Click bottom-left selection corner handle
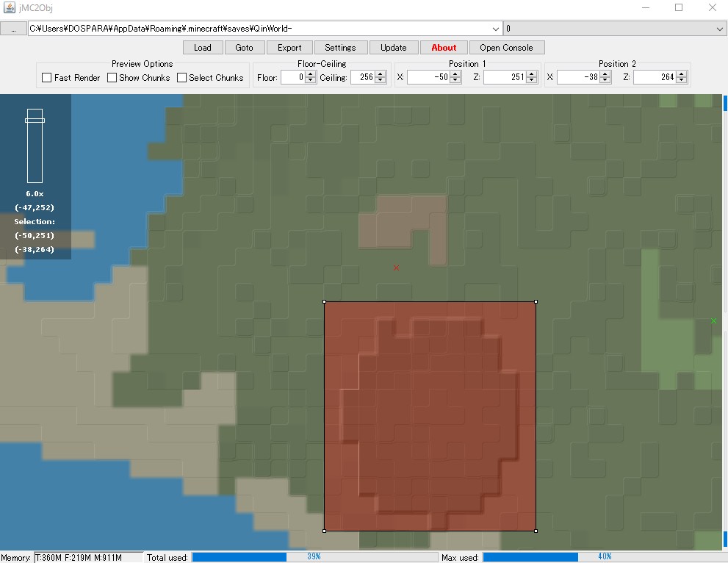728x563 pixels. click(x=324, y=531)
